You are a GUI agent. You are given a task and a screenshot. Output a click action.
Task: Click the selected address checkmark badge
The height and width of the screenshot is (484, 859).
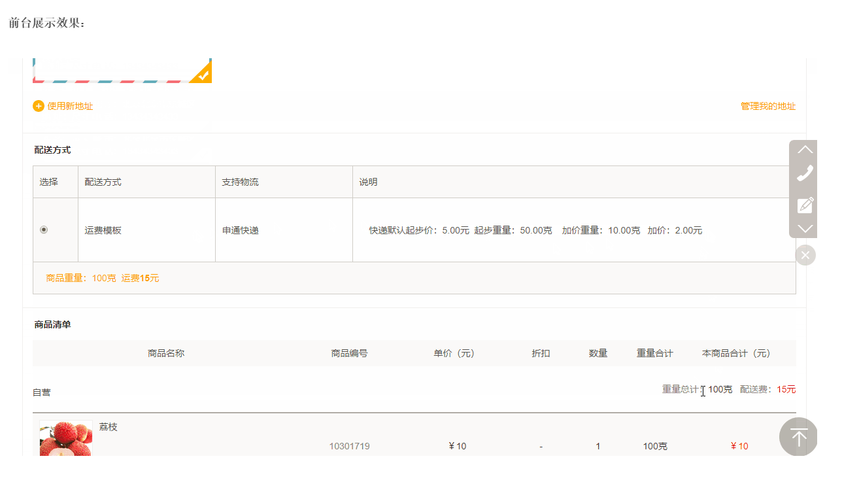[x=202, y=73]
